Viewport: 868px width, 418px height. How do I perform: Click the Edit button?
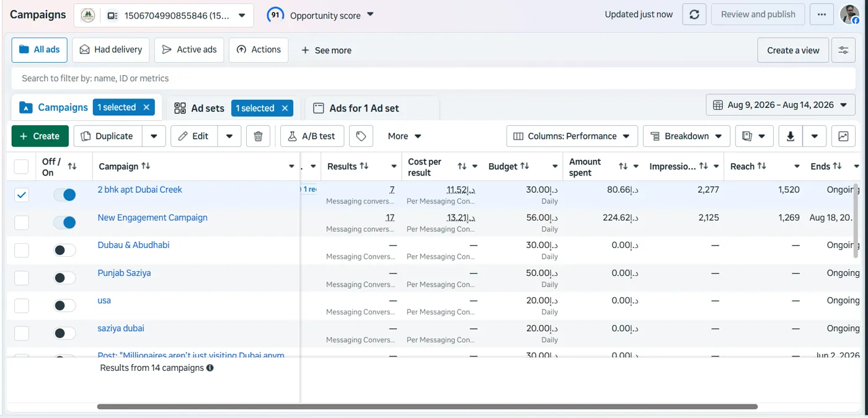pos(193,136)
